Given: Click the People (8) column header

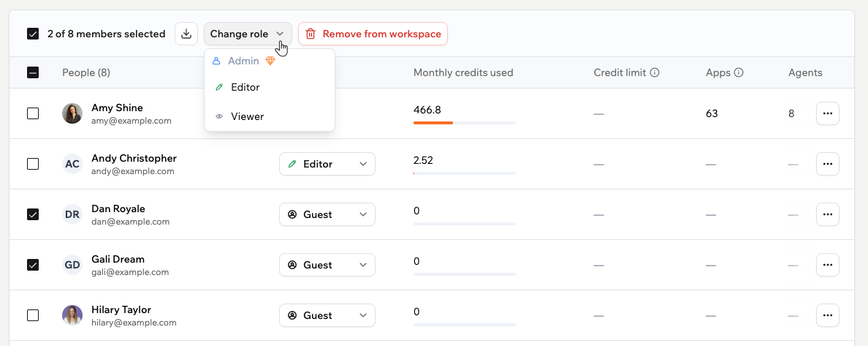Looking at the screenshot, I should click(x=86, y=72).
